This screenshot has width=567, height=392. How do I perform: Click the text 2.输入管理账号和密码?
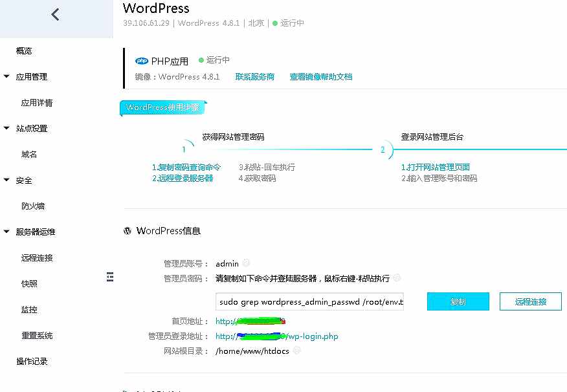tap(439, 179)
